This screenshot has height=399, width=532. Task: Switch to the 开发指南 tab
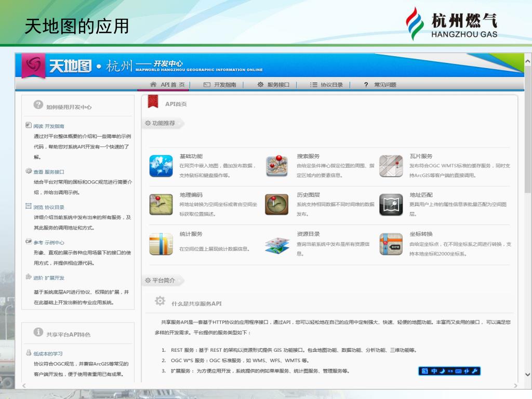(220, 85)
